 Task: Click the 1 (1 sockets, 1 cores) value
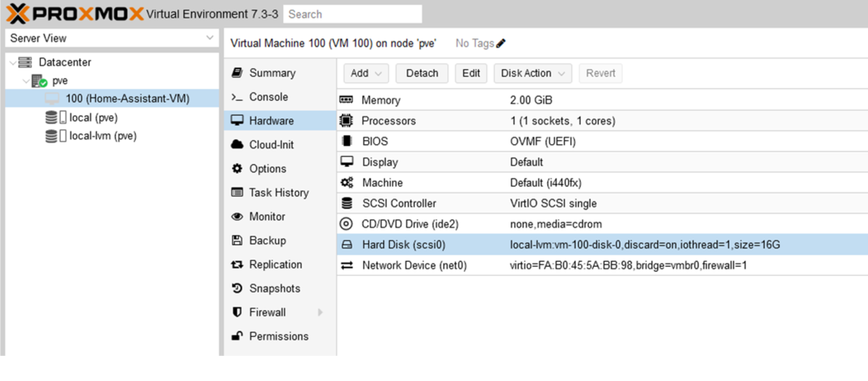[562, 121]
